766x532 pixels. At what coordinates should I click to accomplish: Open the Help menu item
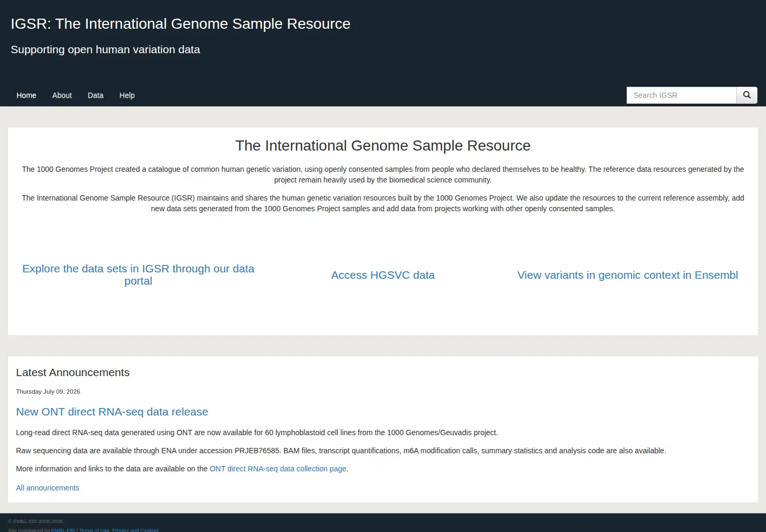[x=127, y=95]
